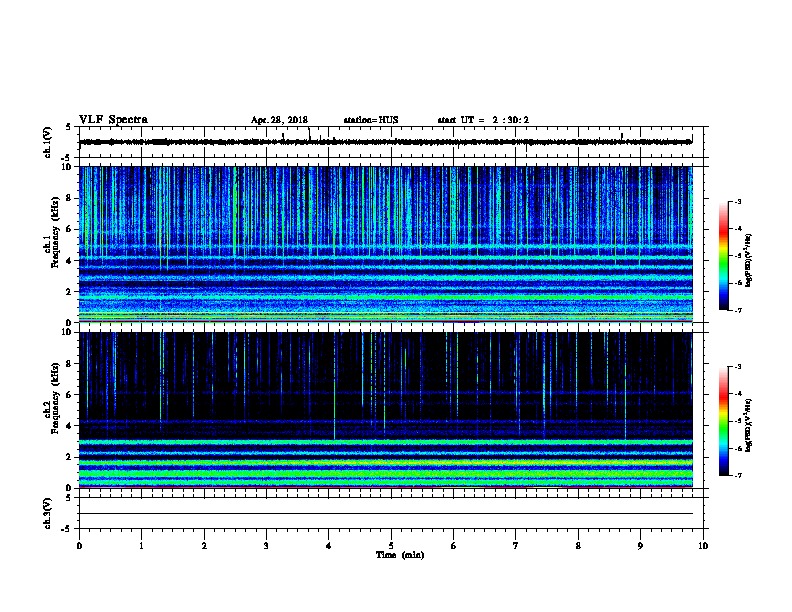Click the "Time (min)" axis label
This screenshot has width=792, height=612.
click(400, 555)
